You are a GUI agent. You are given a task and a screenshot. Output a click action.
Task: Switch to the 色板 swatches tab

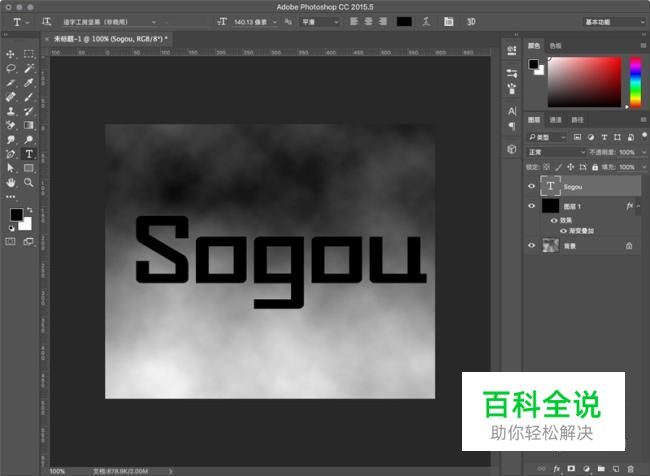[555, 46]
